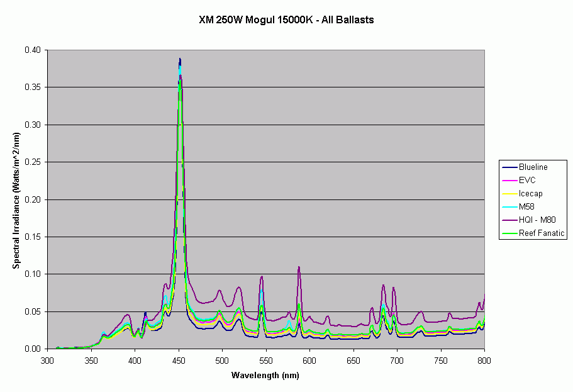Click the 0.40 label on the vertical axis
This screenshot has width=573, height=392.
pyautogui.click(x=32, y=50)
